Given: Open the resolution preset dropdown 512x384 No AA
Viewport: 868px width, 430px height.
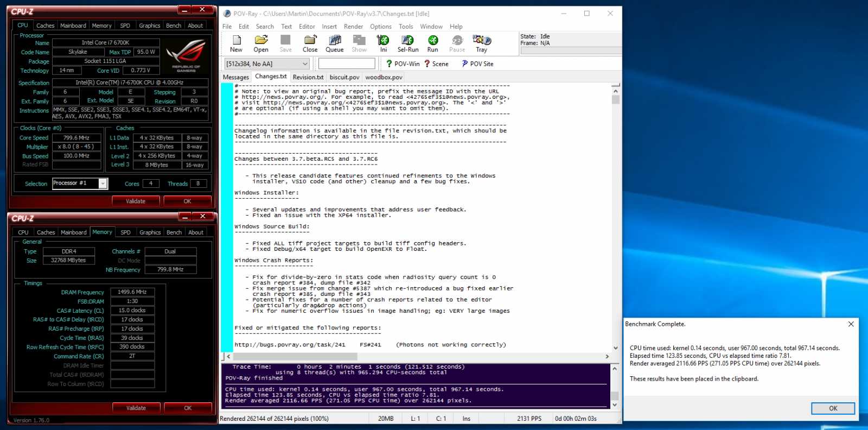Looking at the screenshot, I should pyautogui.click(x=266, y=64).
